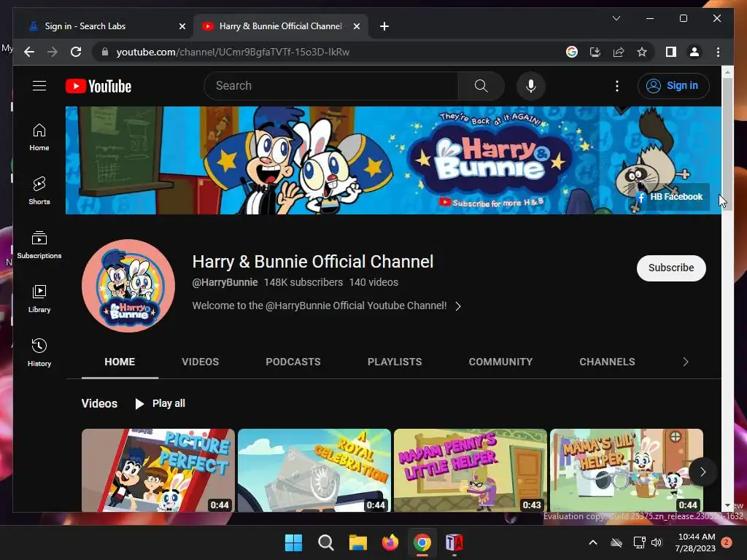Close the Harry & Bunnie tab

(x=356, y=26)
